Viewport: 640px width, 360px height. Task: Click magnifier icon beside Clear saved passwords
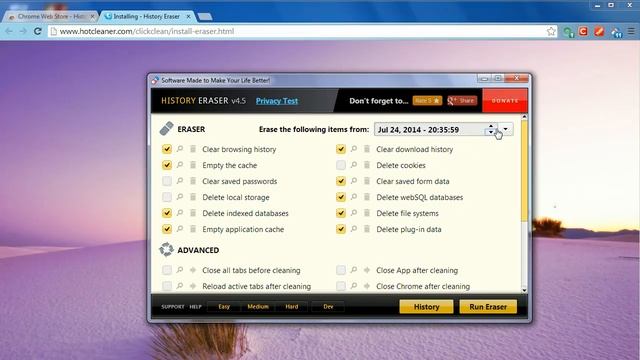pos(180,181)
